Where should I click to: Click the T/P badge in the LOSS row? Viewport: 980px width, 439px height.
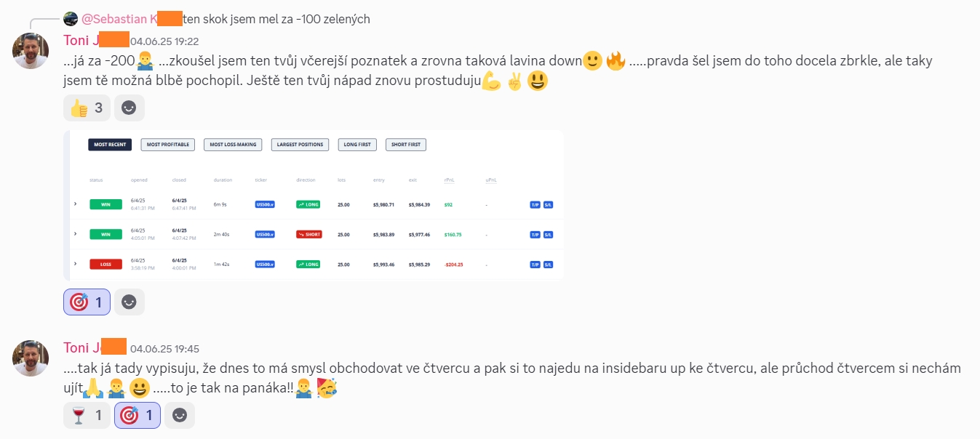pyautogui.click(x=535, y=265)
